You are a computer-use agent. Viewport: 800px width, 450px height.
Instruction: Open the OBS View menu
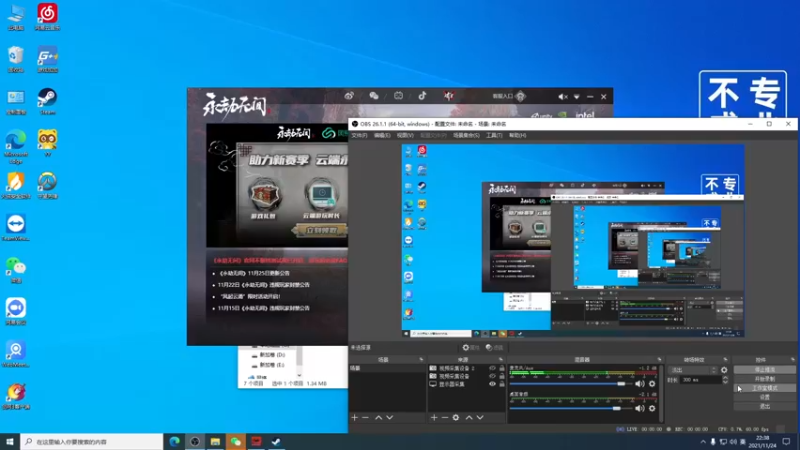point(405,135)
